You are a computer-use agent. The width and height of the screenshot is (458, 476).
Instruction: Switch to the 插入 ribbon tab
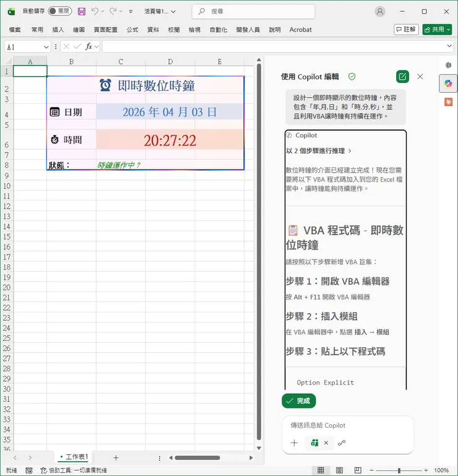(x=58, y=30)
